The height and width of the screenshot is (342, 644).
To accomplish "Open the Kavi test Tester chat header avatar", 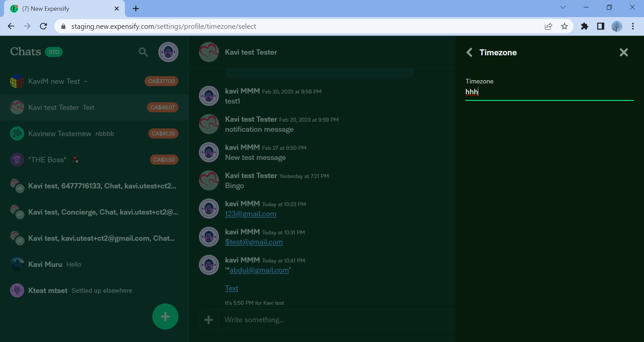I will point(209,52).
